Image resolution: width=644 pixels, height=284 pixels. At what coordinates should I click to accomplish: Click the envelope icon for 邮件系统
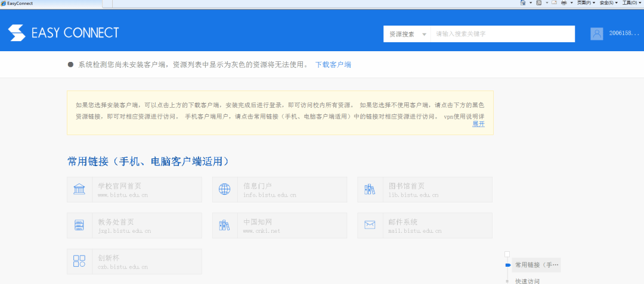370,226
